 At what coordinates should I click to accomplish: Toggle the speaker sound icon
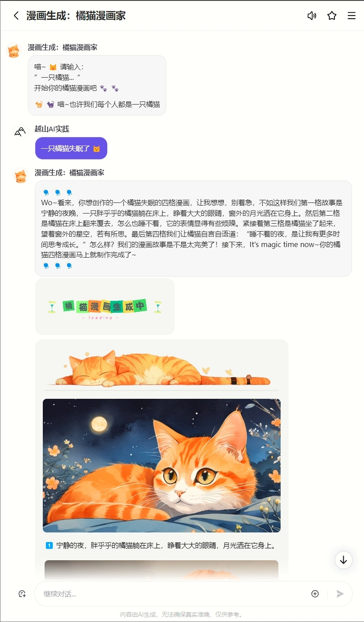tap(312, 16)
